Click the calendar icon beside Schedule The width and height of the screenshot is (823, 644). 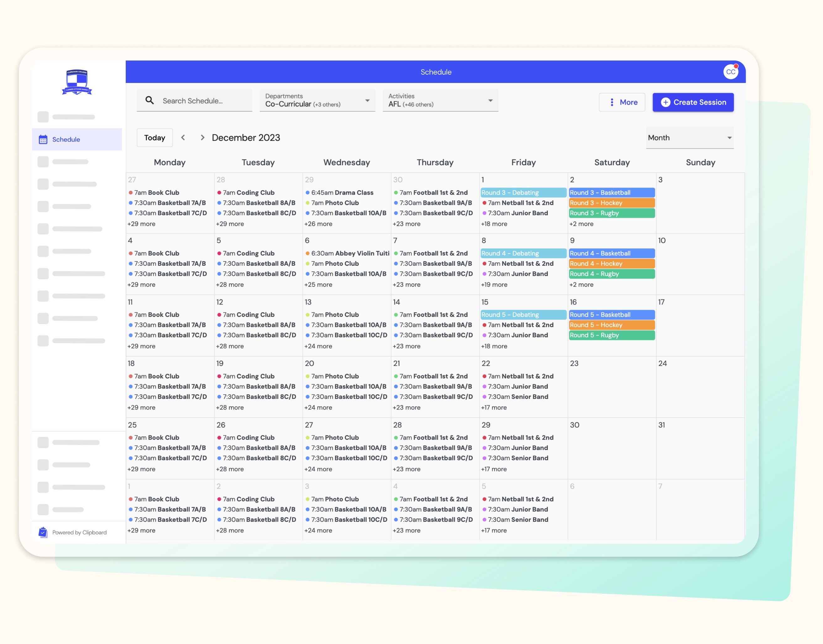point(43,139)
